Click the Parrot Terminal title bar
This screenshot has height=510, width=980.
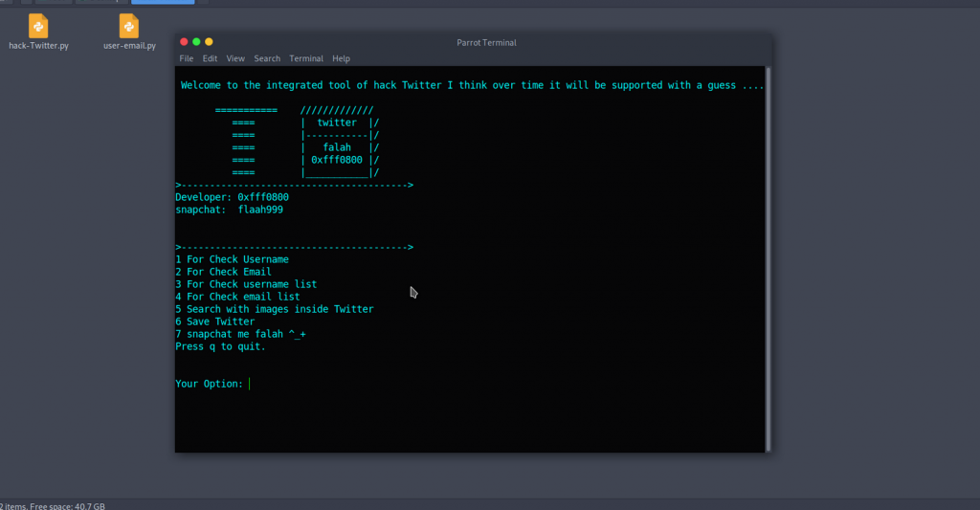coord(486,42)
